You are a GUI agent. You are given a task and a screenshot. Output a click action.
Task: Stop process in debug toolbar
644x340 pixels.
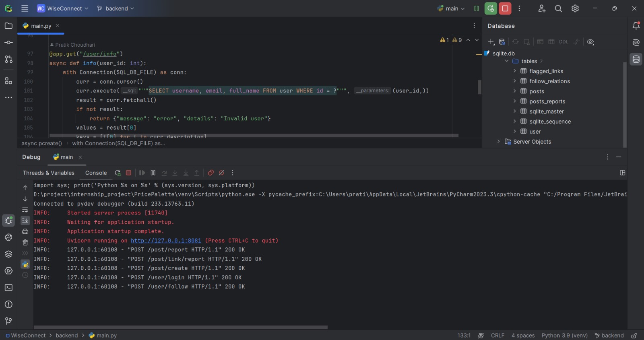pos(128,173)
